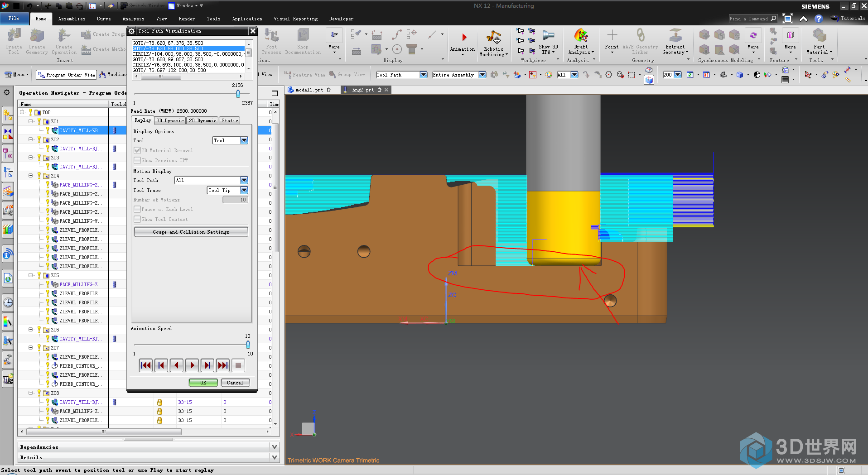Open the Clock sidebar tab
The width and height of the screenshot is (868, 475).
(x=8, y=302)
